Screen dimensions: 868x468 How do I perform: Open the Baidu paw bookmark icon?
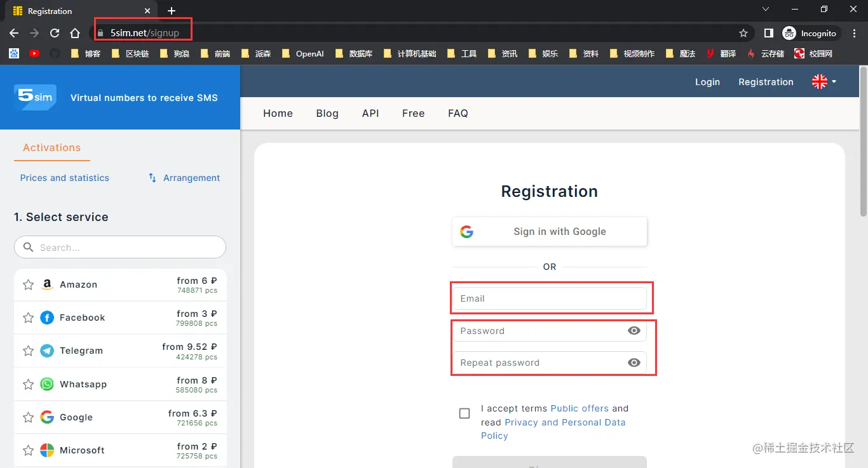point(14,53)
